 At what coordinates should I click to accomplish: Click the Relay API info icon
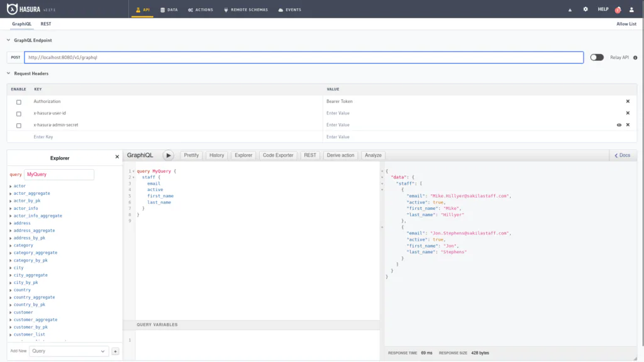click(x=635, y=58)
